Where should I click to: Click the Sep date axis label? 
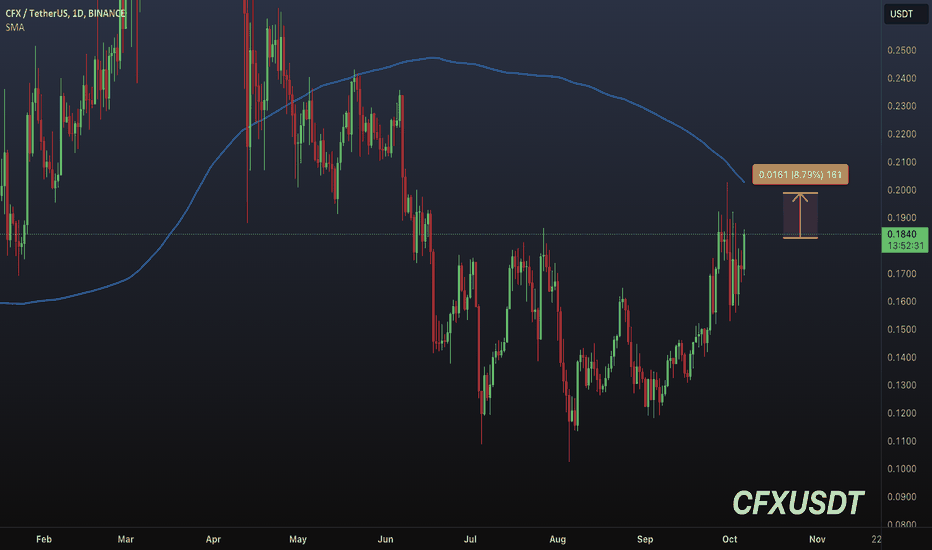pyautogui.click(x=645, y=539)
